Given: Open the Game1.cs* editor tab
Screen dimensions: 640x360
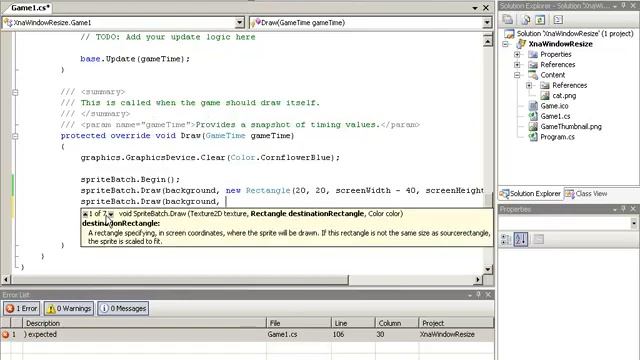Looking at the screenshot, I should point(30,8).
